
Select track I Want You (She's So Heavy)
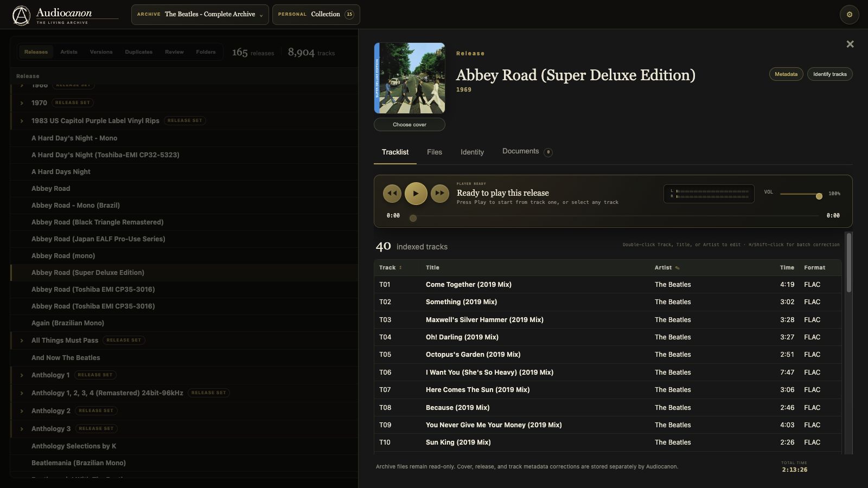pos(608,373)
